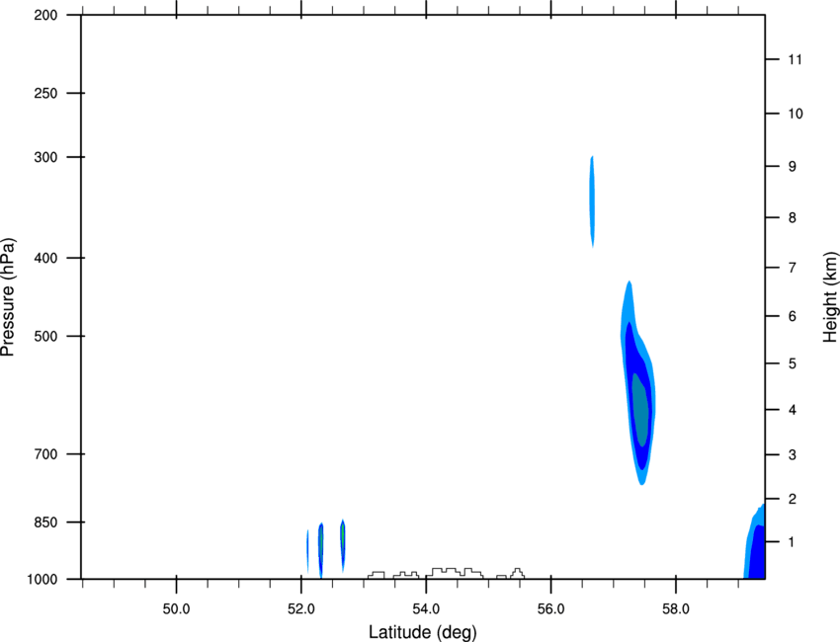
Task: Click the 52.0 latitude tick label
Action: coord(301,609)
